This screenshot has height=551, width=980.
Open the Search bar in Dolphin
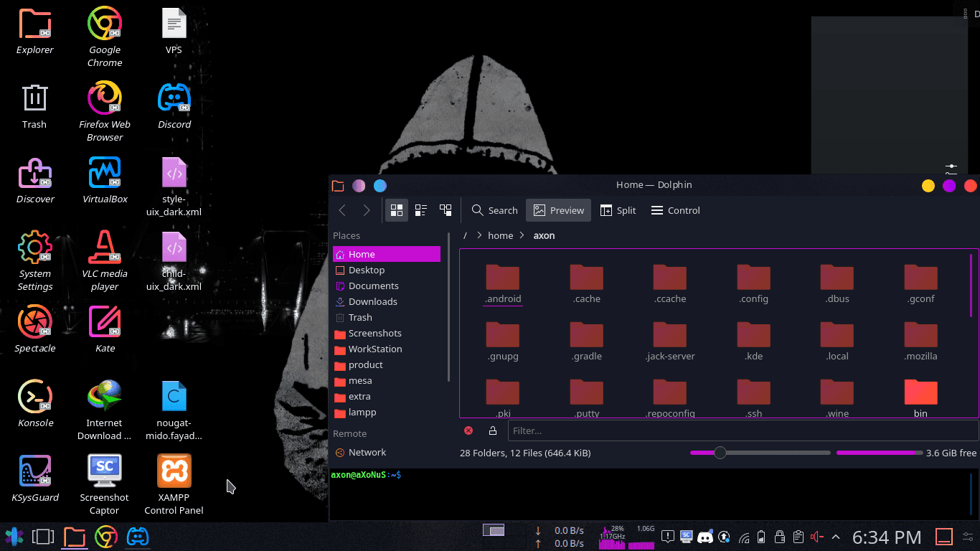pyautogui.click(x=494, y=210)
